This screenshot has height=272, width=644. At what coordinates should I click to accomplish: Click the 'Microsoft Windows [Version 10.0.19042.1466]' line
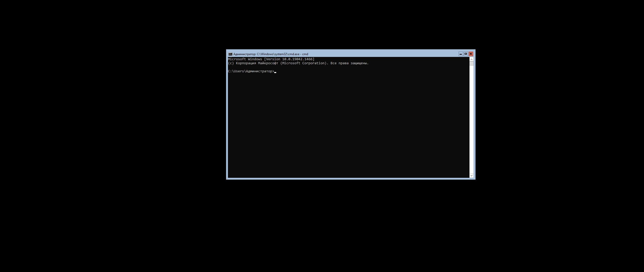(271, 59)
